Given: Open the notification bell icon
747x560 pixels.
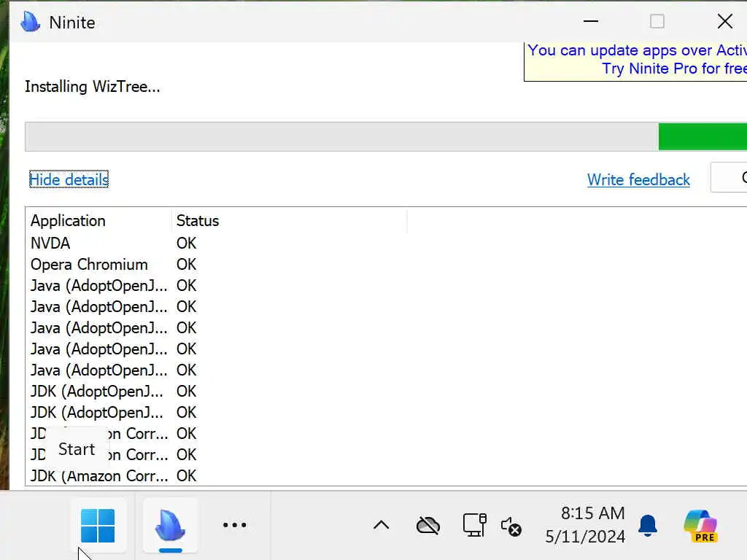Looking at the screenshot, I should [x=648, y=526].
